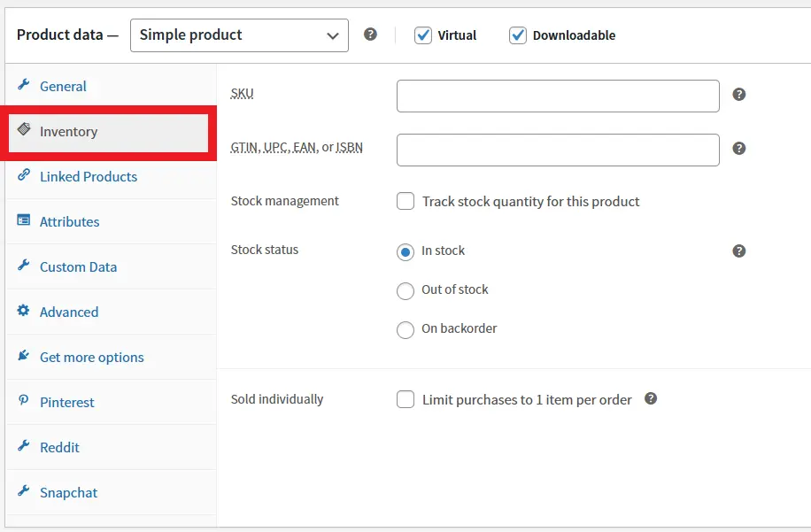Screen dimensions: 811x532
Task: Click the Attributes panel icon
Action: coord(24,221)
